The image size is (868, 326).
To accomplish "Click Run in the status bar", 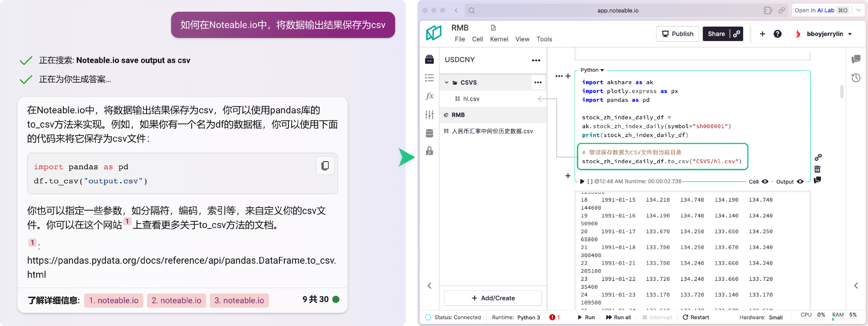I will pos(586,317).
